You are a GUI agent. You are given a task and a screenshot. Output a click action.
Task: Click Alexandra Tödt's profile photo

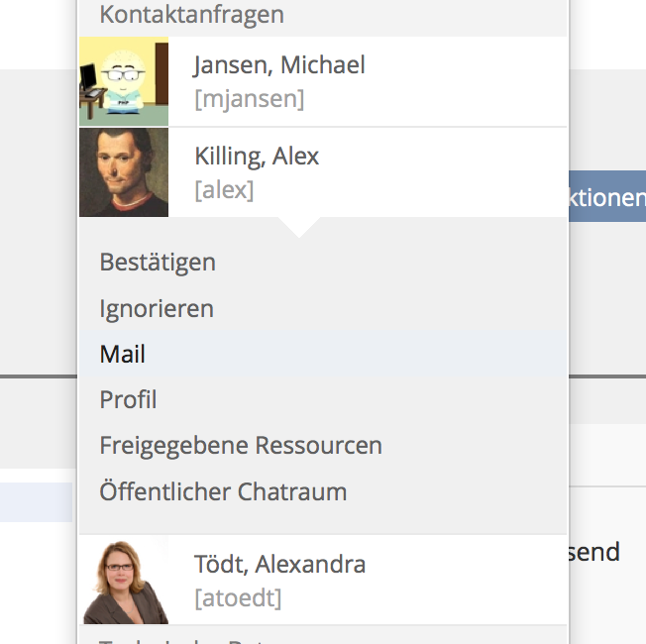pyautogui.click(x=124, y=580)
